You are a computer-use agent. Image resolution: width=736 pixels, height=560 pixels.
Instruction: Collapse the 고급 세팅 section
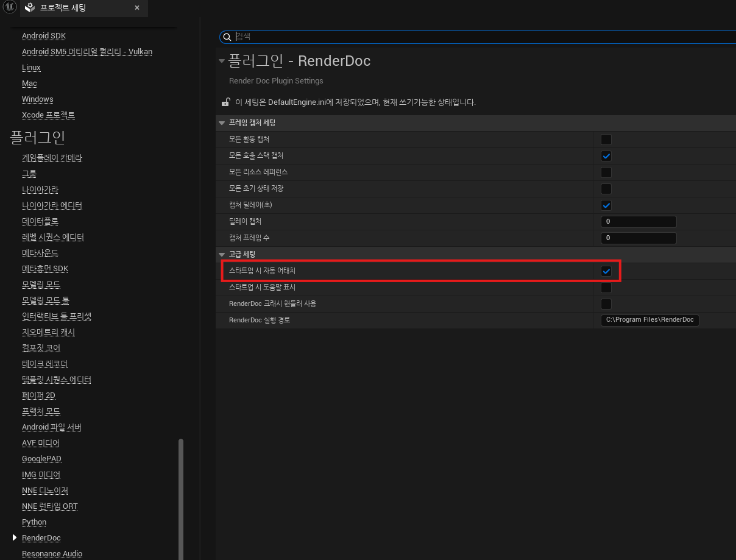tap(222, 254)
